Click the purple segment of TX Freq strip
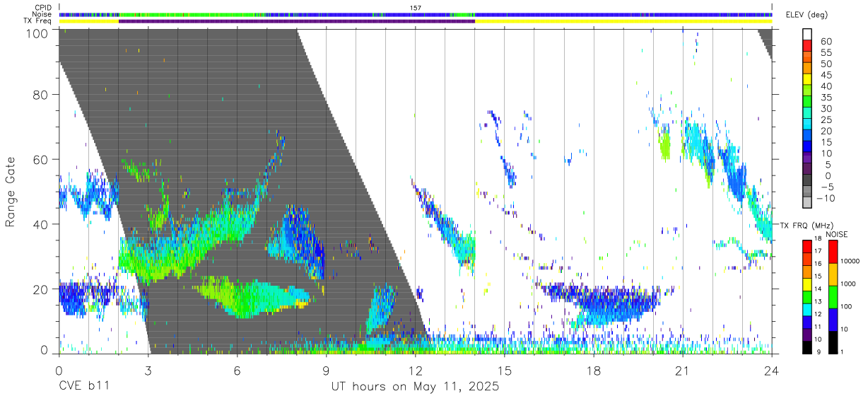The height and width of the screenshot is (401, 868). pyautogui.click(x=297, y=21)
